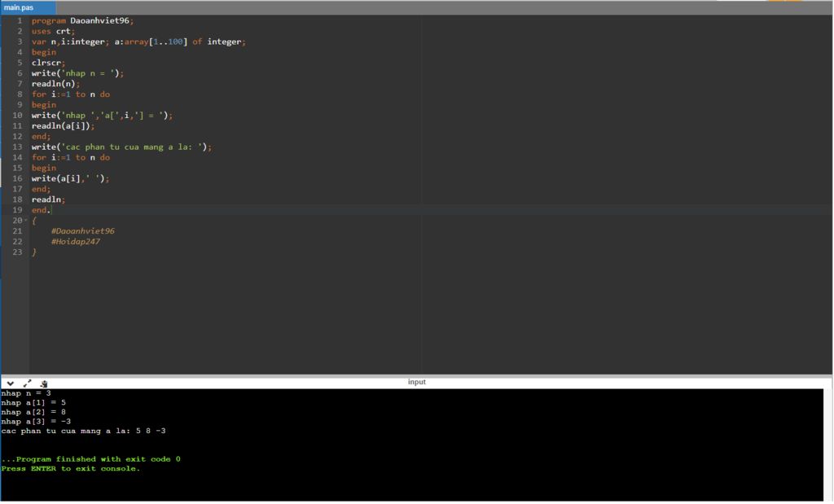Click line number 23 in the gutter
834x504 pixels.
coord(17,252)
